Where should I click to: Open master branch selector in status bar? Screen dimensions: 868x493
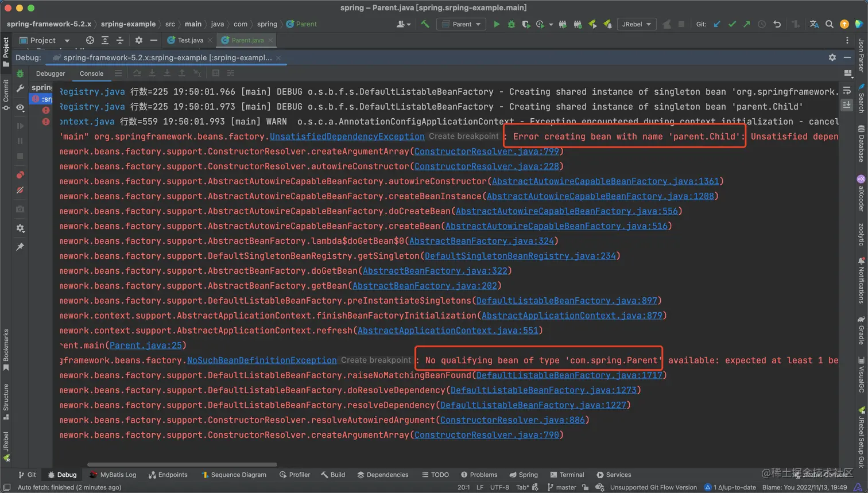pos(561,487)
